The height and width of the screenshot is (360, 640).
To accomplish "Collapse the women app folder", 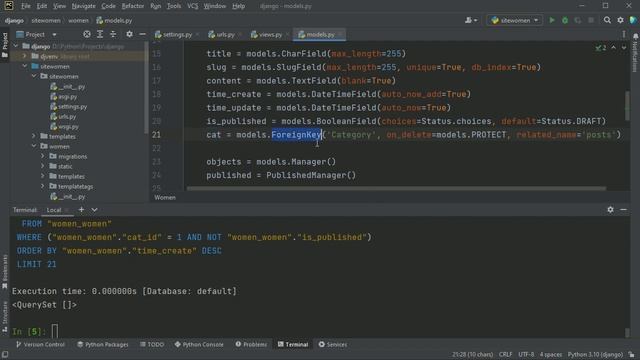I will click(34, 146).
